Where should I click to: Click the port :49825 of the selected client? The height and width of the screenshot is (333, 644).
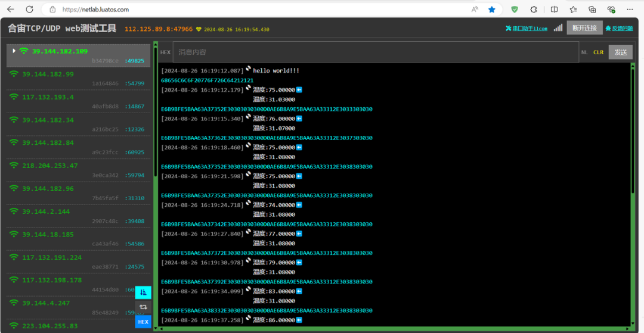134,61
